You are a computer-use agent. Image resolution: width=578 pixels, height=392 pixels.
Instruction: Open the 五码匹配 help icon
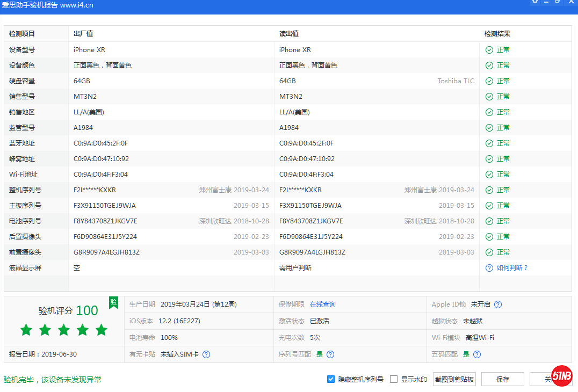point(476,354)
